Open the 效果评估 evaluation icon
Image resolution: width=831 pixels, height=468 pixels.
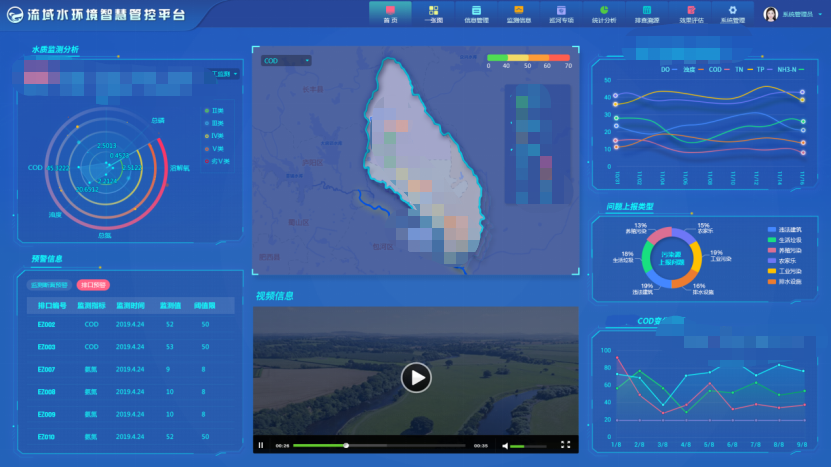[690, 10]
